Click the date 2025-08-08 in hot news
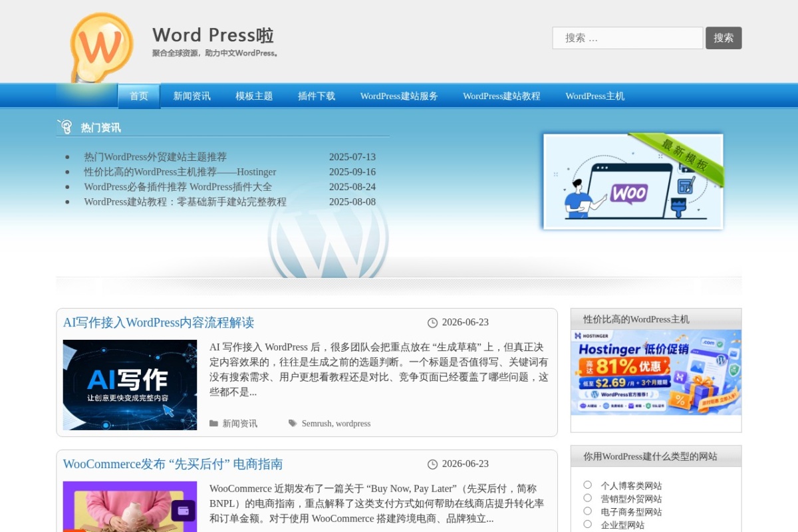Viewport: 798px width, 532px height. coord(352,201)
